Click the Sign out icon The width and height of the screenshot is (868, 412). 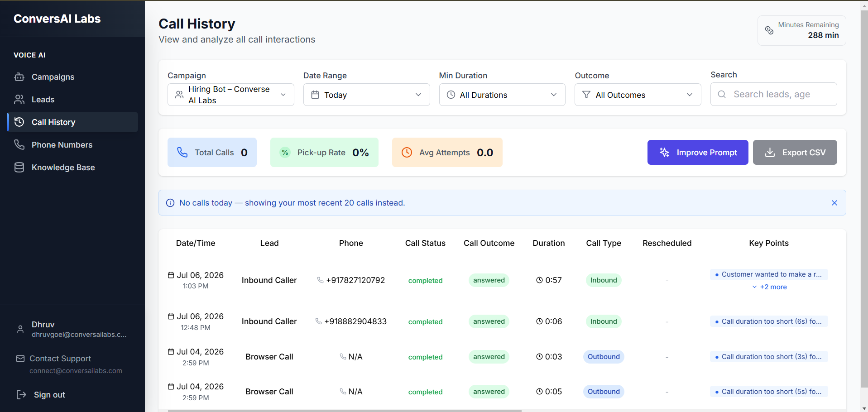pyautogui.click(x=21, y=395)
